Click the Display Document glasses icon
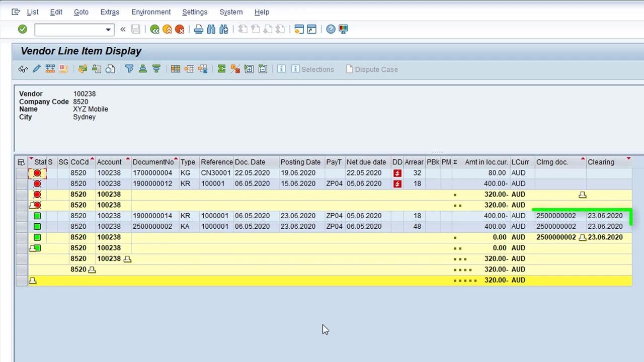 23,69
